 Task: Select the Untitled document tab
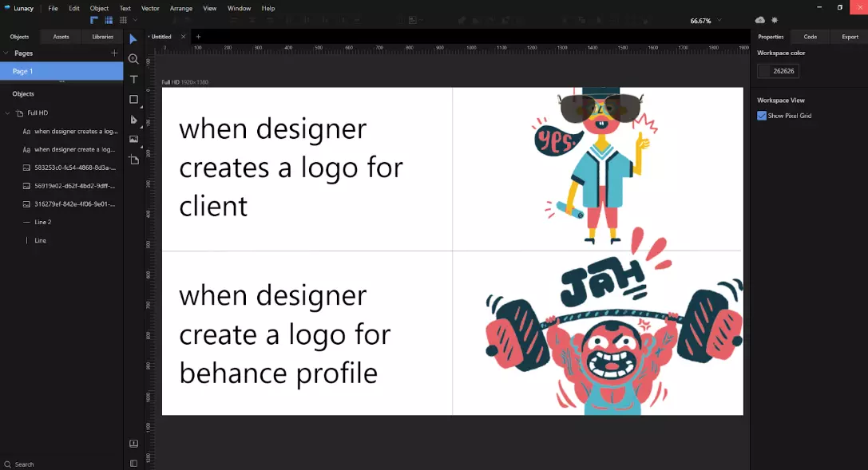[161, 37]
